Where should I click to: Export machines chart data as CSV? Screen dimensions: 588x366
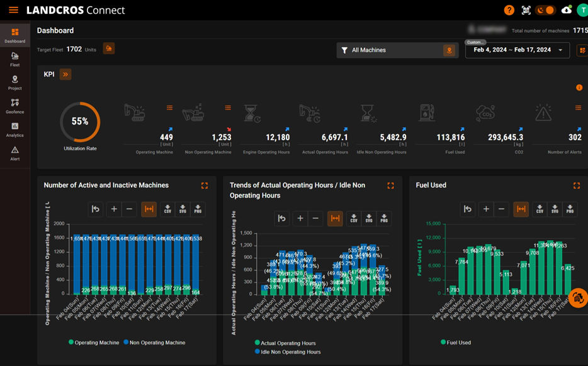167,209
